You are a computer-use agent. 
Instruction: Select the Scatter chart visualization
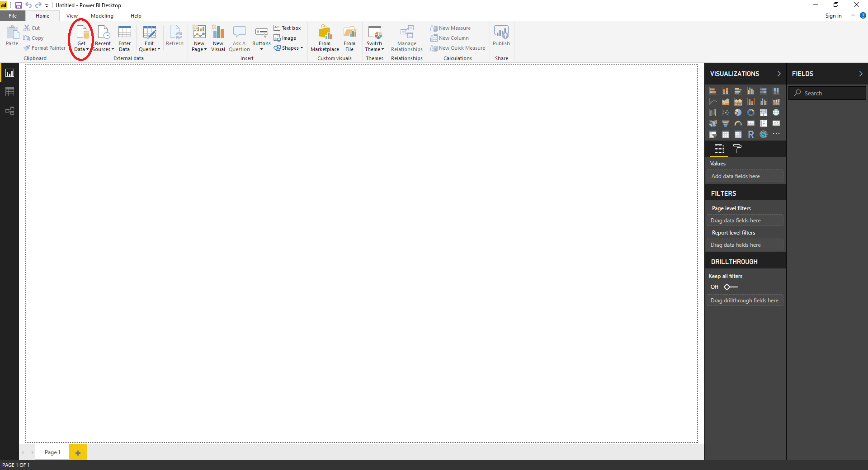[726, 112]
